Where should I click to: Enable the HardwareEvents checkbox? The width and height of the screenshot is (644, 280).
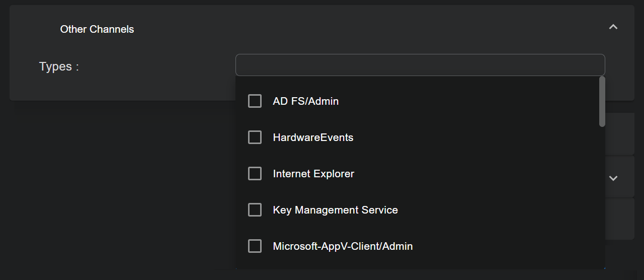pos(255,137)
